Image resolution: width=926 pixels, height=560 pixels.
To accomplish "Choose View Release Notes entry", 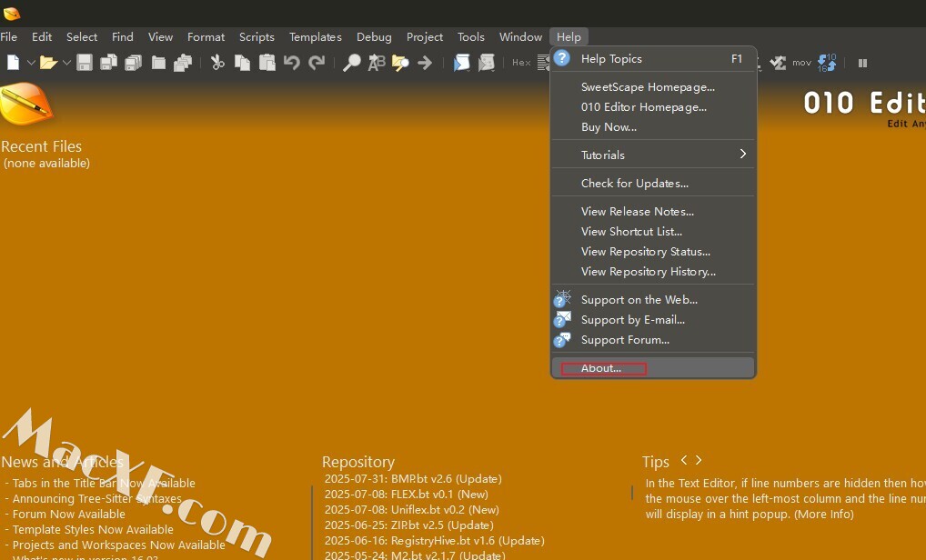I will point(653,211).
